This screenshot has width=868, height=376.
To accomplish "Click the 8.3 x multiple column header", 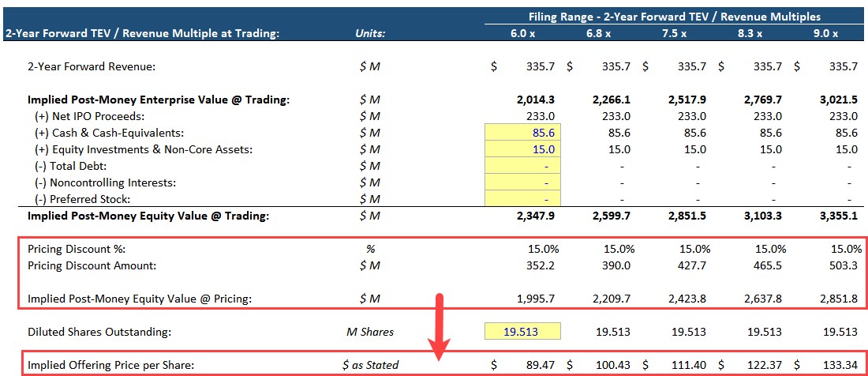I will [x=750, y=33].
